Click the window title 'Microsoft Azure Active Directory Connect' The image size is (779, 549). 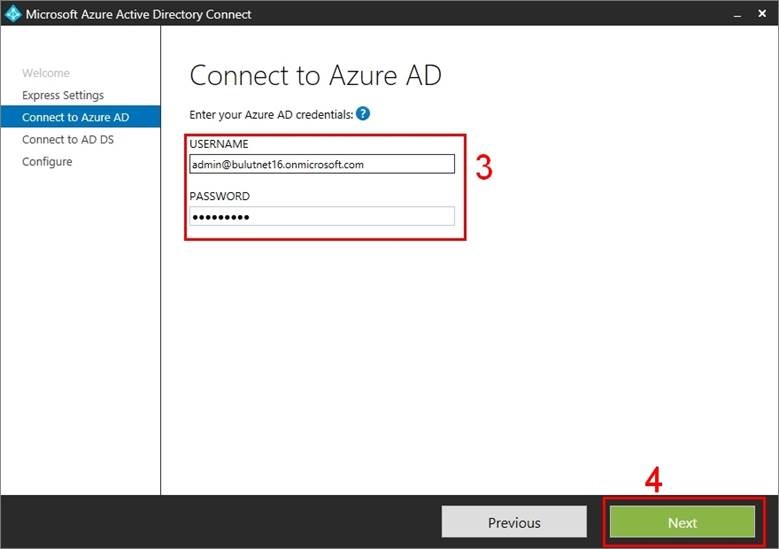pyautogui.click(x=139, y=14)
